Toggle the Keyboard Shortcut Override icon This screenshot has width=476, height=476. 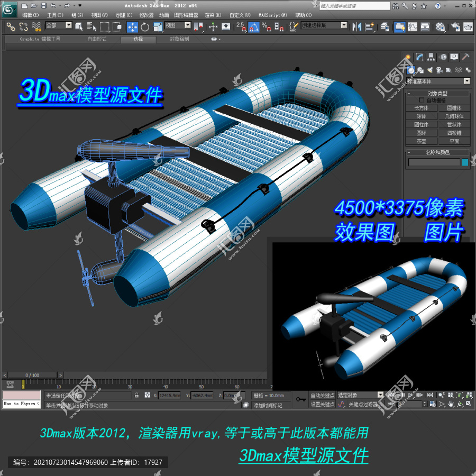tap(225, 27)
